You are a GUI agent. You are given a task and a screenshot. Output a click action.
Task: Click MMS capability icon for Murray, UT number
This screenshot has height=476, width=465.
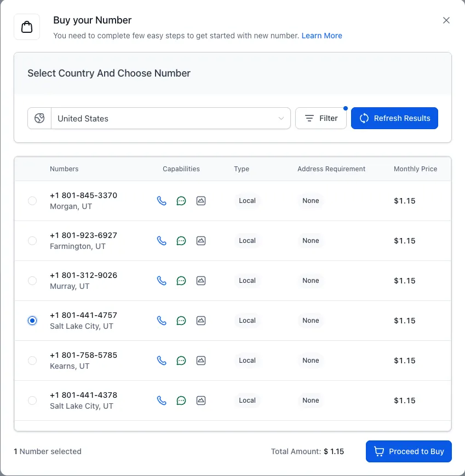[x=201, y=281]
